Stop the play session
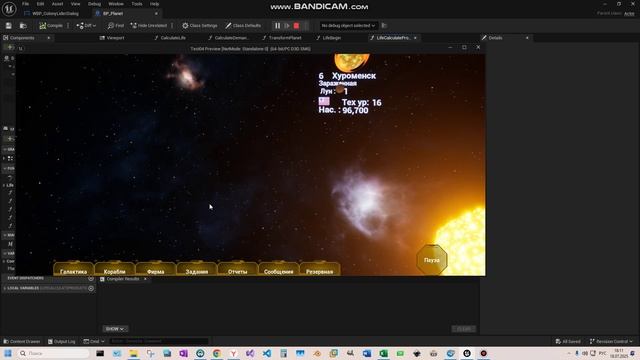Image resolution: width=640 pixels, height=360 pixels. coord(296,26)
